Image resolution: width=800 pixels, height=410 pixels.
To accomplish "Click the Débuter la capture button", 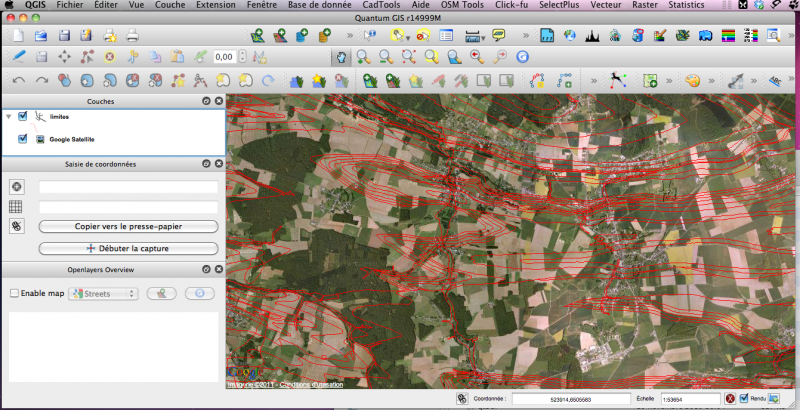I will (x=128, y=248).
